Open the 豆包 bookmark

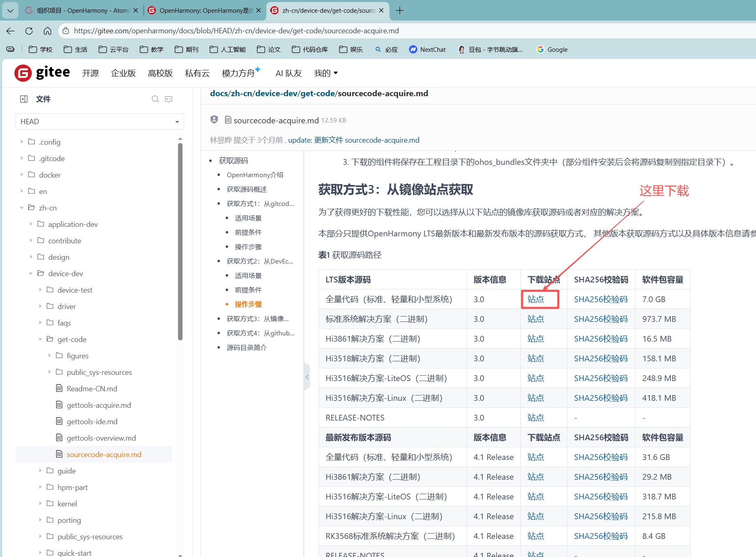click(x=490, y=49)
